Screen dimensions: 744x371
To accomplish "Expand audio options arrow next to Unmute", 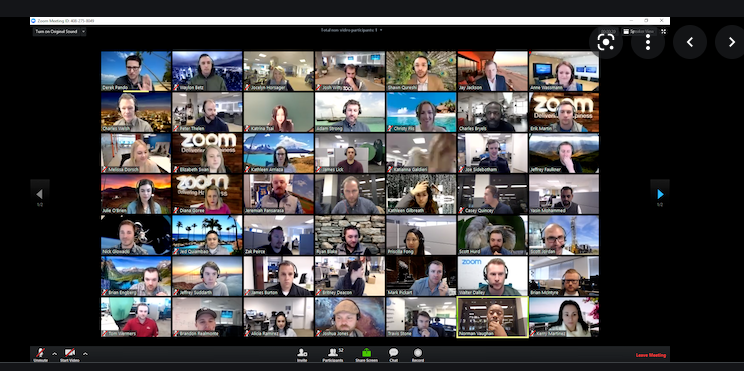I will point(54,353).
